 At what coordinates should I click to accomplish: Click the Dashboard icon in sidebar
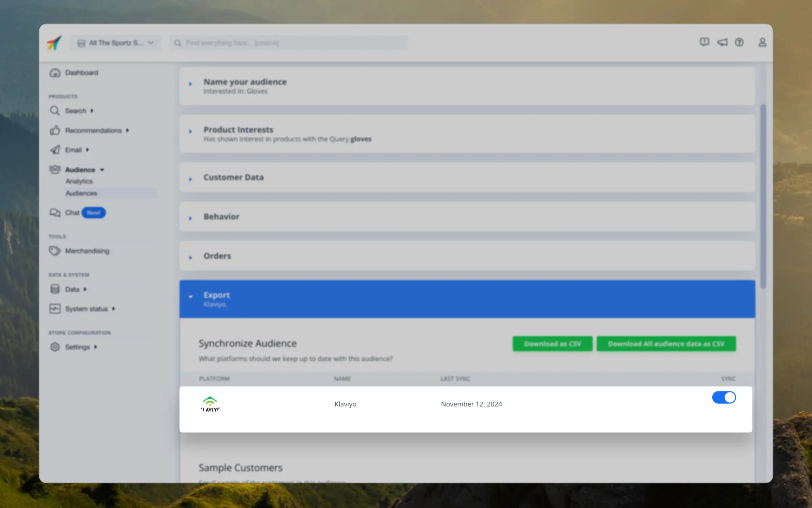(x=55, y=72)
